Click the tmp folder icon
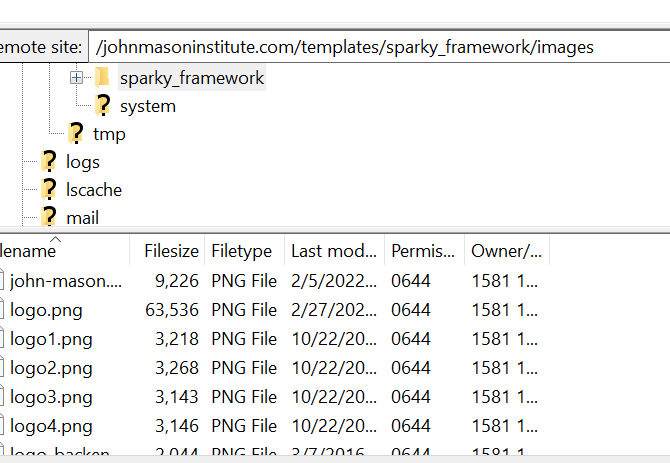Viewport: 670px width, 463px height. [x=76, y=133]
